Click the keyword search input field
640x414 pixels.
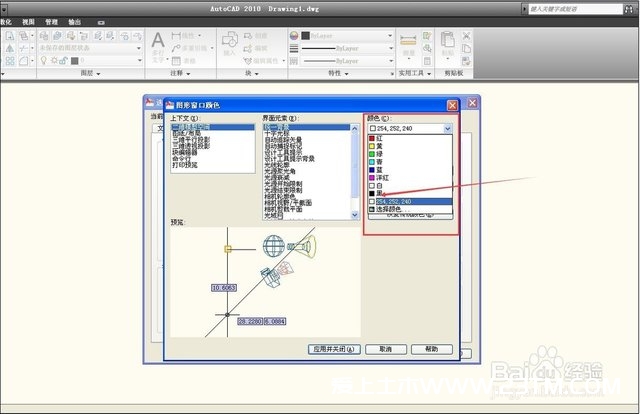[x=575, y=9]
